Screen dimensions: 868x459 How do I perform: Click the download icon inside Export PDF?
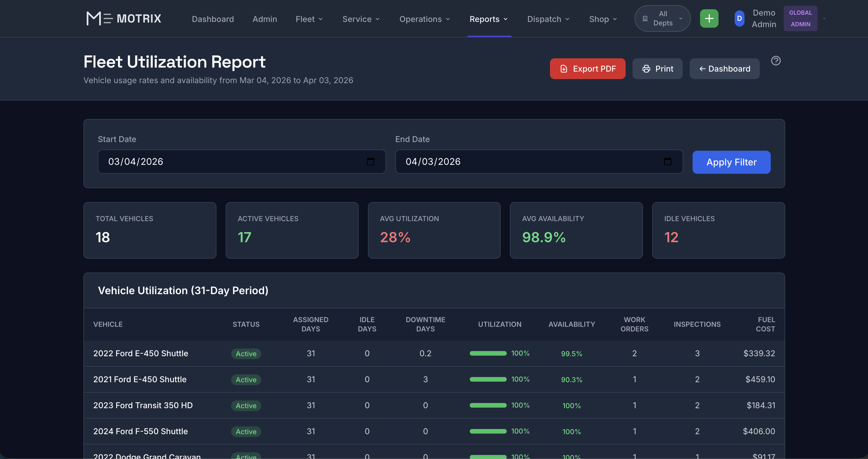(x=564, y=68)
